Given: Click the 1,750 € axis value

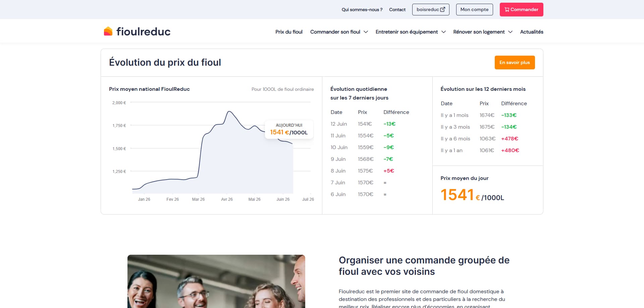Looking at the screenshot, I should tap(119, 126).
